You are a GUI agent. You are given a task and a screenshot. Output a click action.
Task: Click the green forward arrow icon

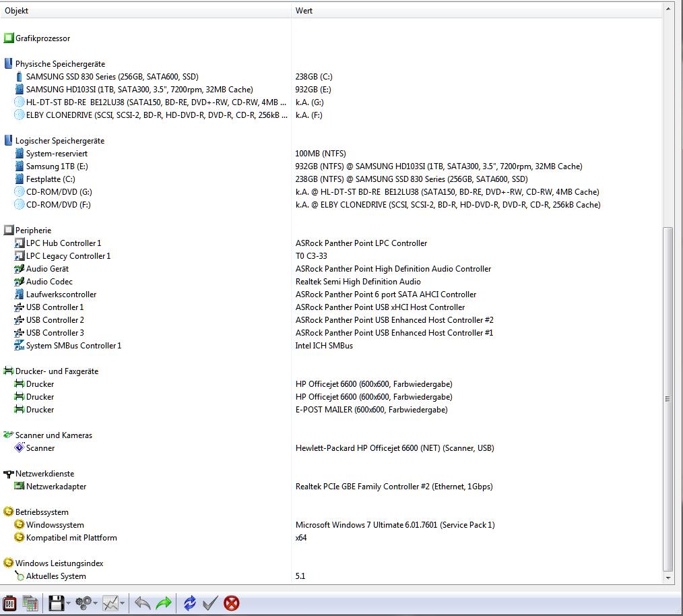[x=164, y=603]
